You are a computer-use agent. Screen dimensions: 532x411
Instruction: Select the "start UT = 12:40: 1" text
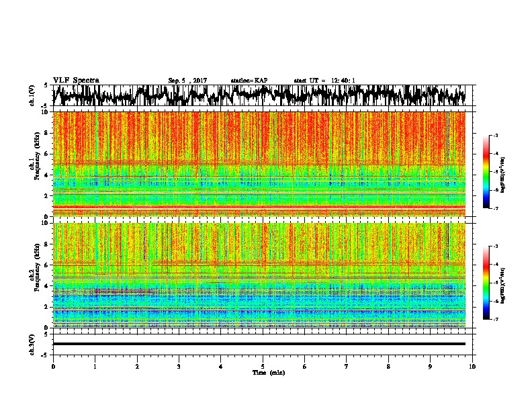tap(324, 81)
